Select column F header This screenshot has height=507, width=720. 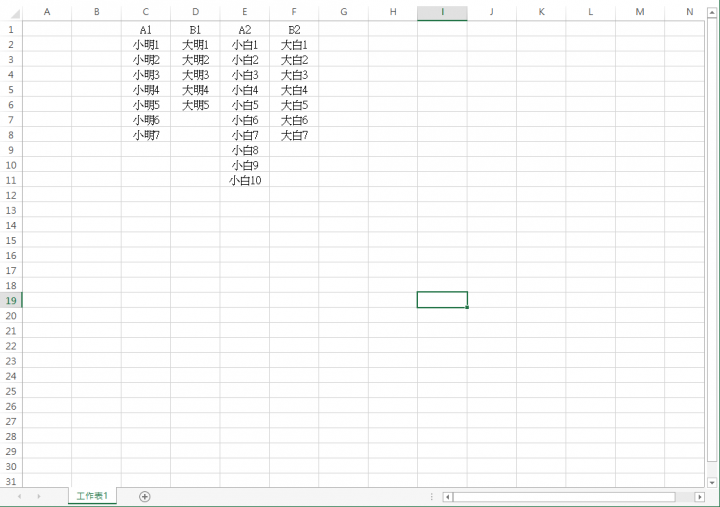point(294,12)
